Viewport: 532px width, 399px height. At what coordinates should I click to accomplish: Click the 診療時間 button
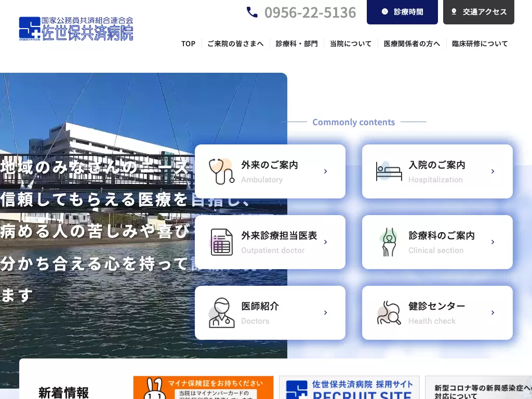click(x=402, y=12)
